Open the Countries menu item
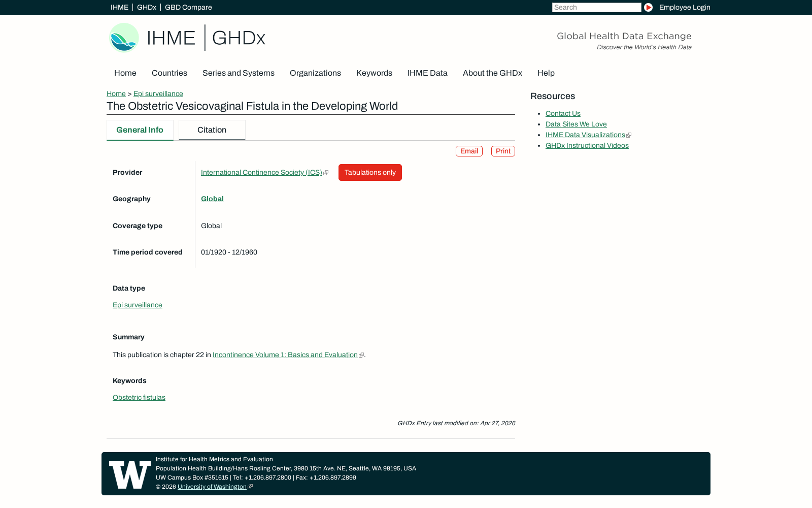The image size is (812, 508). (x=170, y=73)
